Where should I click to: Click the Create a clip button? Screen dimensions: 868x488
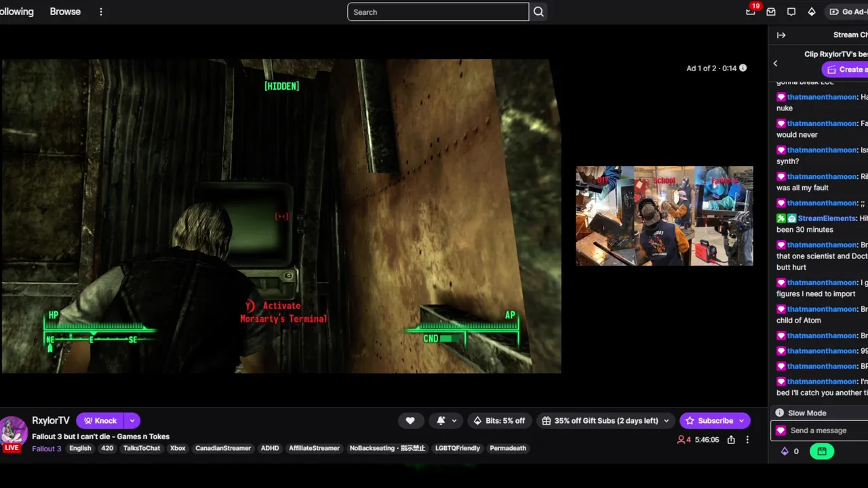pos(845,69)
